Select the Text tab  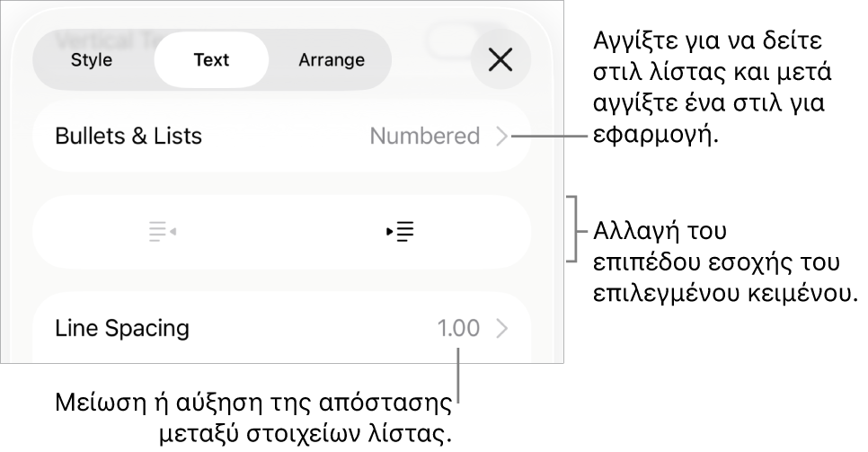click(x=211, y=60)
